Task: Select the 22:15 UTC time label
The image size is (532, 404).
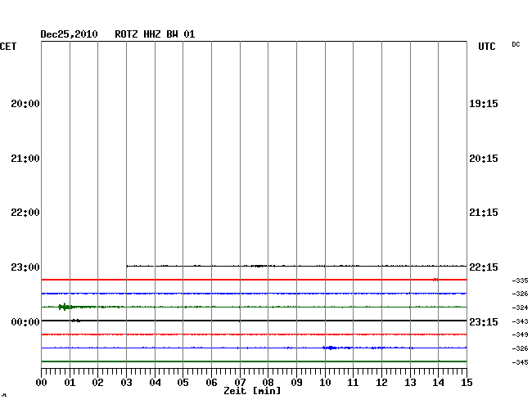Action: [484, 267]
